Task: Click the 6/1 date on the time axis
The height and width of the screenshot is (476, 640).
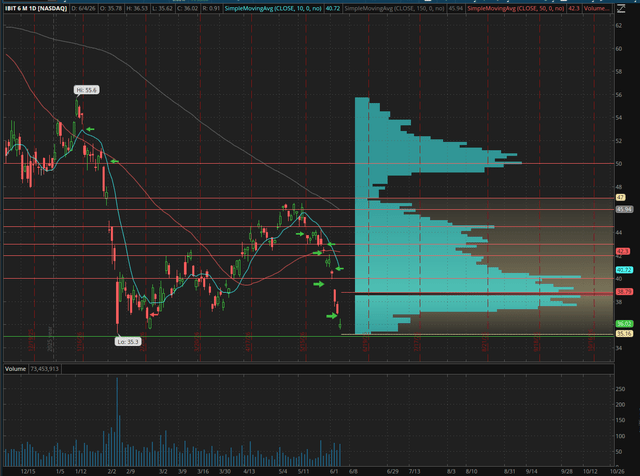Action: pos(334,472)
